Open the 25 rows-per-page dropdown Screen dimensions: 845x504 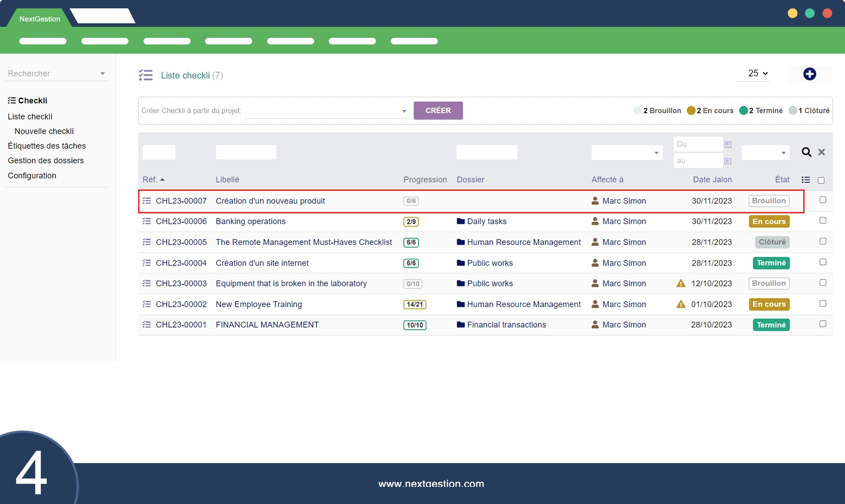coord(758,73)
